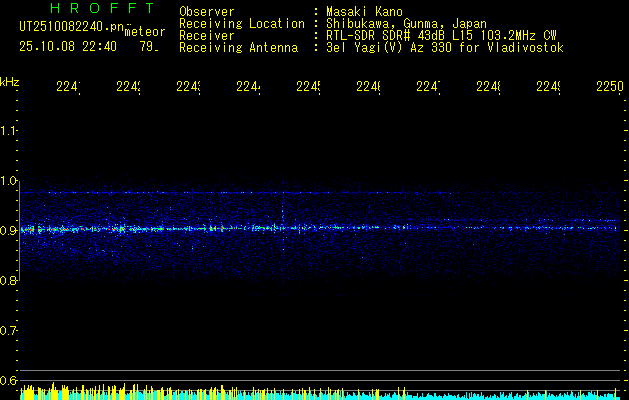Screen dimensions: 629x400
Task: Click the word meteor in the header
Action: (145, 32)
